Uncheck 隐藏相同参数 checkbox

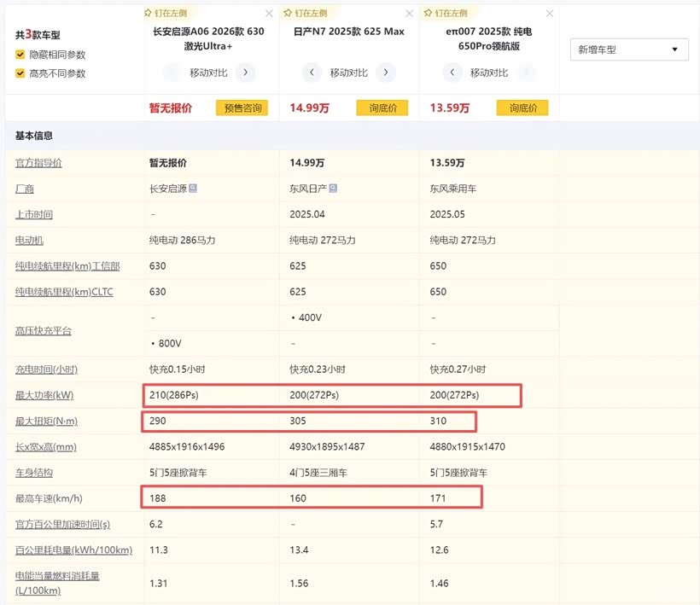(20, 55)
